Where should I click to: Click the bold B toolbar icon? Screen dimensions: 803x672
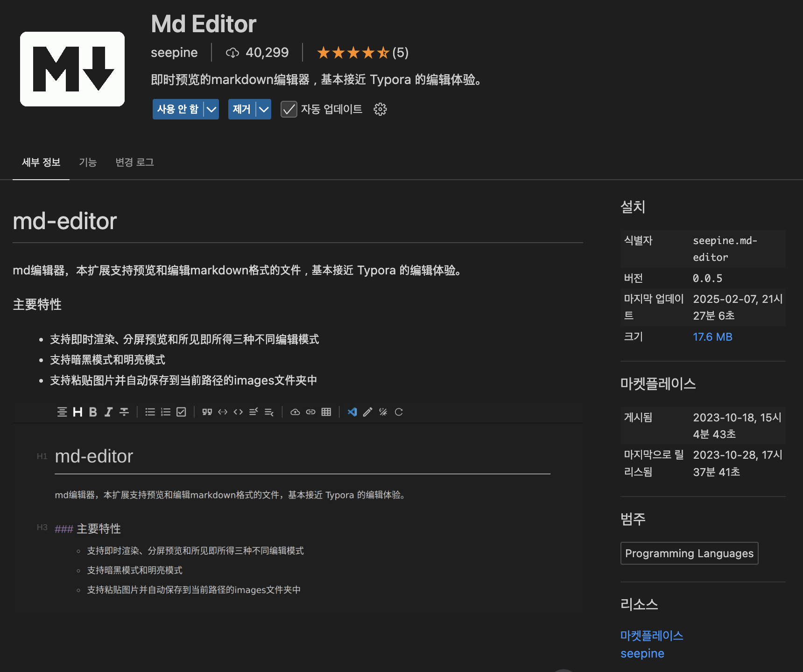(x=93, y=412)
